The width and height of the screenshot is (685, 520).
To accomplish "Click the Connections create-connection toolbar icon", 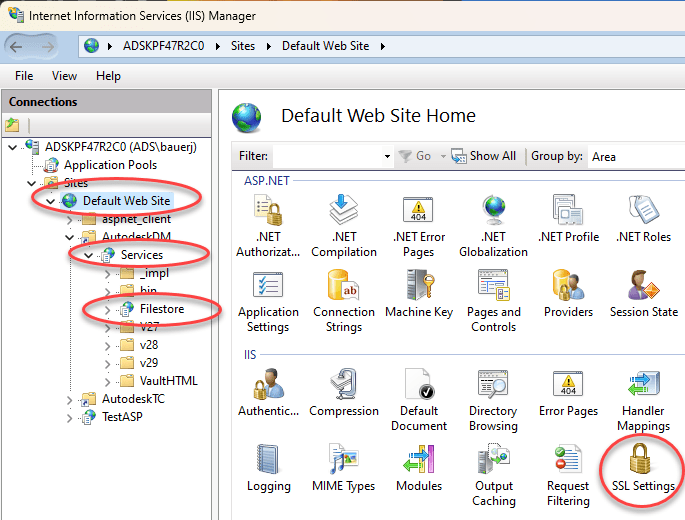I will coord(13,125).
